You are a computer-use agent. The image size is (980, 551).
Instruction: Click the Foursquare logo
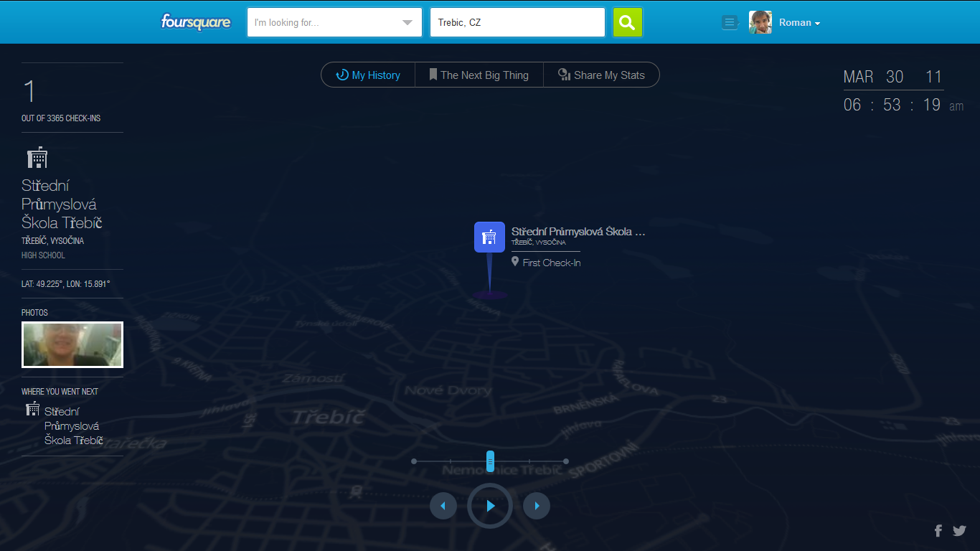click(195, 22)
